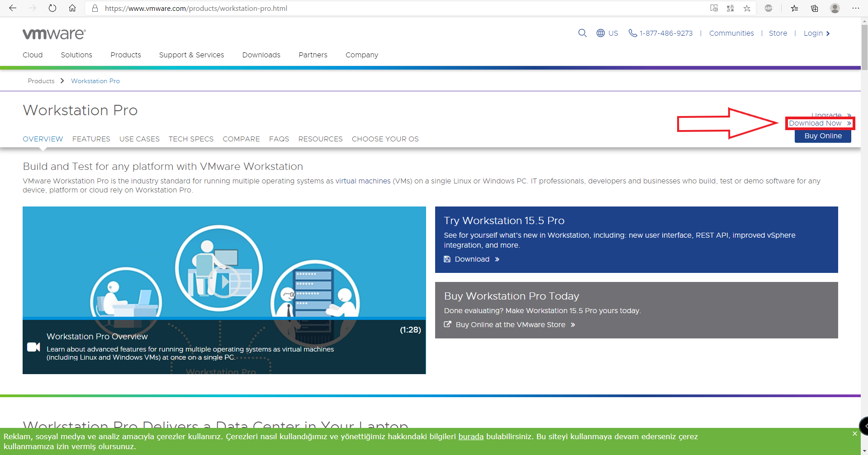
Task: Open the Solutions menu
Action: (76, 55)
